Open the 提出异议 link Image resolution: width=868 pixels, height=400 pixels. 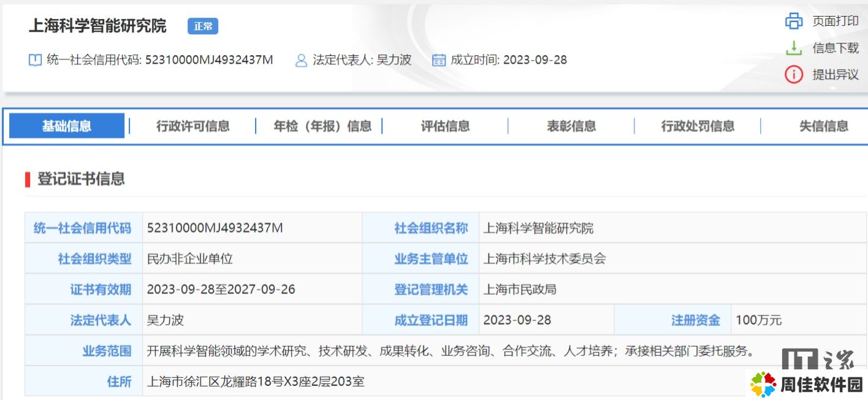tap(836, 75)
